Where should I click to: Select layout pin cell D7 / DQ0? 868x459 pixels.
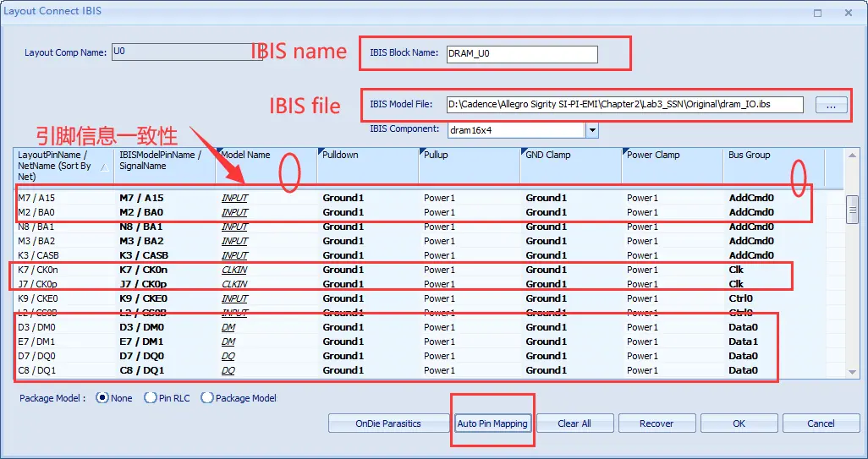63,356
